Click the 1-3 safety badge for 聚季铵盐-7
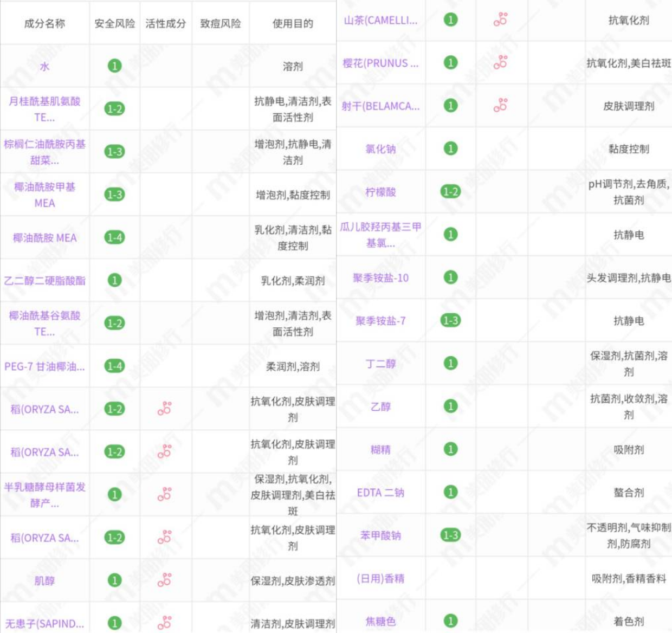672x633 pixels. point(451,320)
